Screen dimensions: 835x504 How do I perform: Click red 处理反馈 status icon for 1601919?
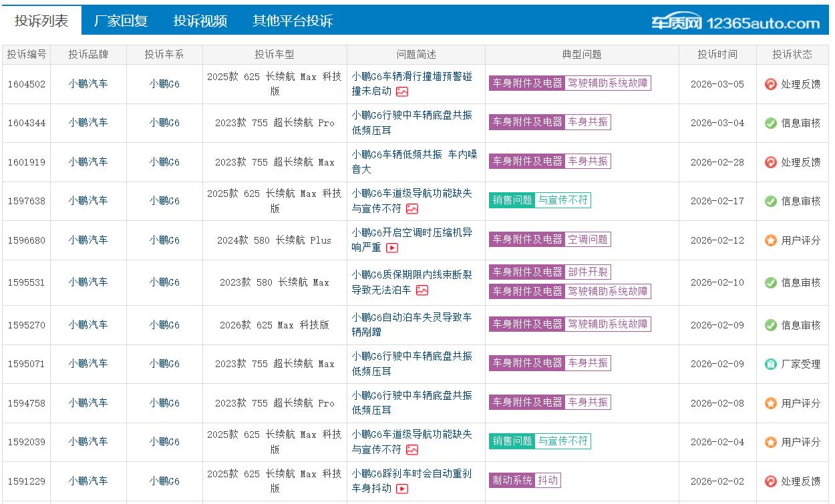tap(771, 162)
